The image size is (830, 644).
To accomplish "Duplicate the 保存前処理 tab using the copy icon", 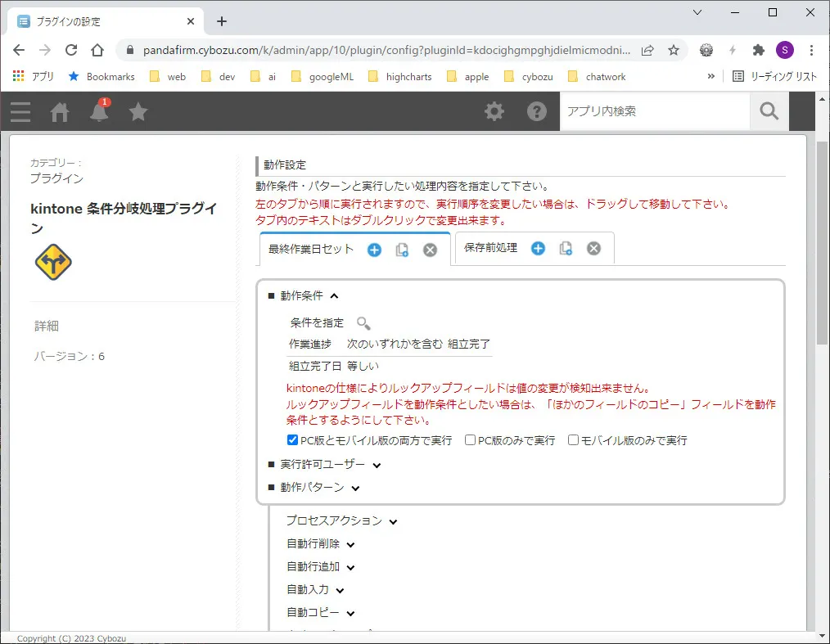I will [564, 248].
